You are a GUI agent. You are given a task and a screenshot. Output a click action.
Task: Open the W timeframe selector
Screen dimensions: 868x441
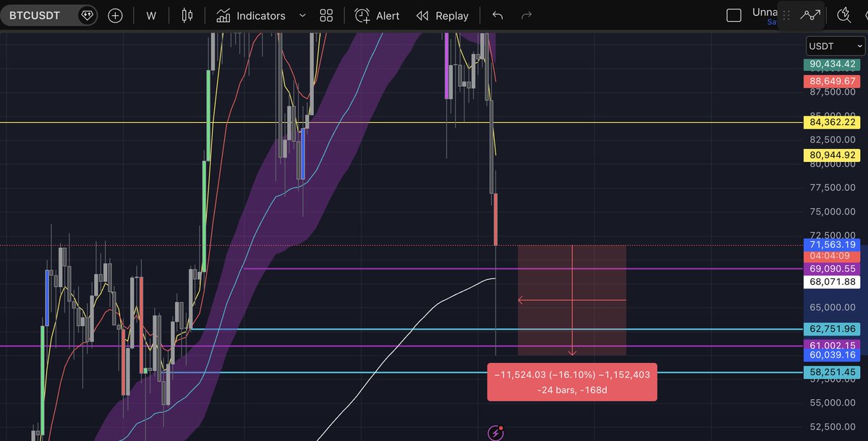pos(151,15)
